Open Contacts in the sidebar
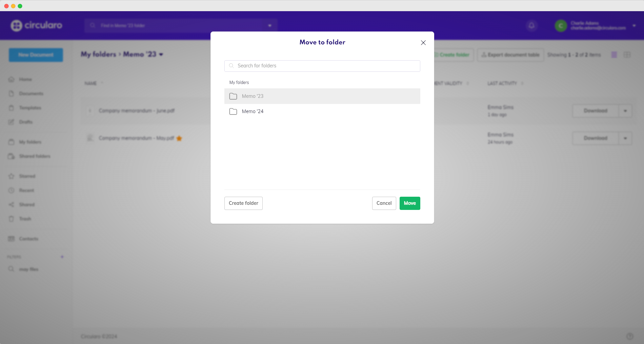This screenshot has width=644, height=344. coord(28,239)
